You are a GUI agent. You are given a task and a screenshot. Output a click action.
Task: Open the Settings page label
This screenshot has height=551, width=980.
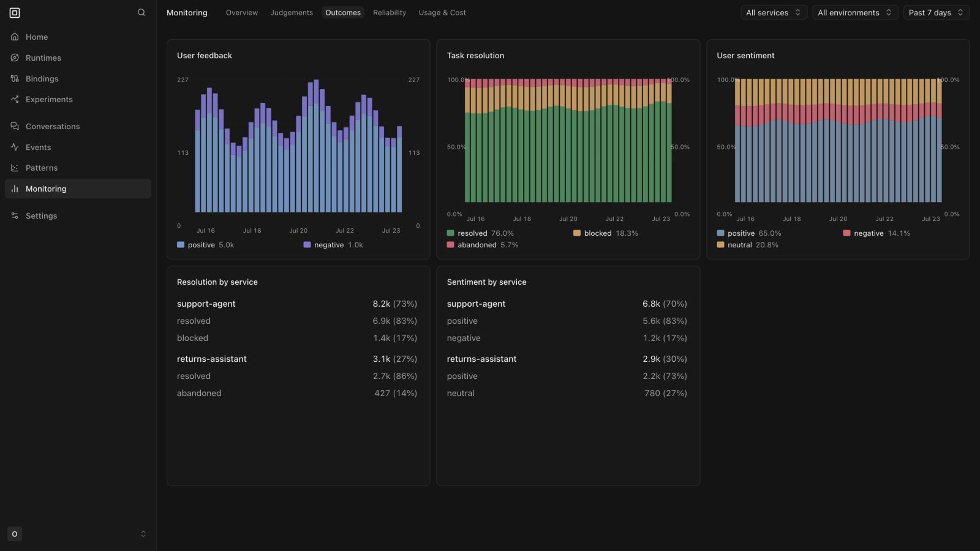tap(41, 216)
